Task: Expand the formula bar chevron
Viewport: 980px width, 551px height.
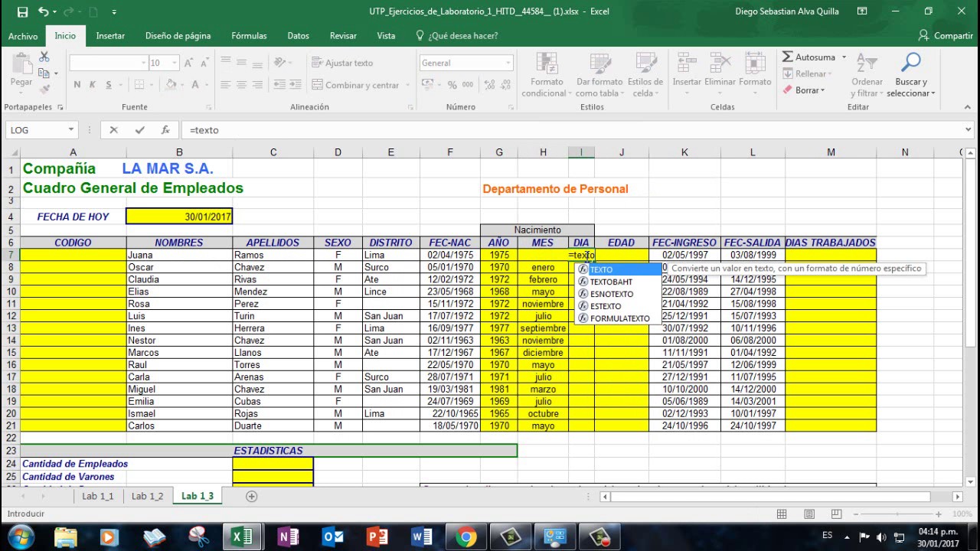Action: [969, 130]
